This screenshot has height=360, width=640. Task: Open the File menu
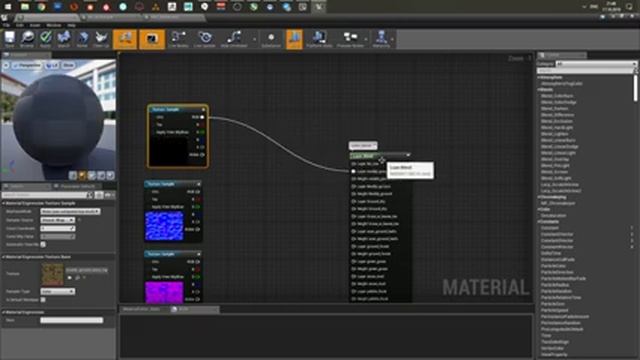point(6,25)
